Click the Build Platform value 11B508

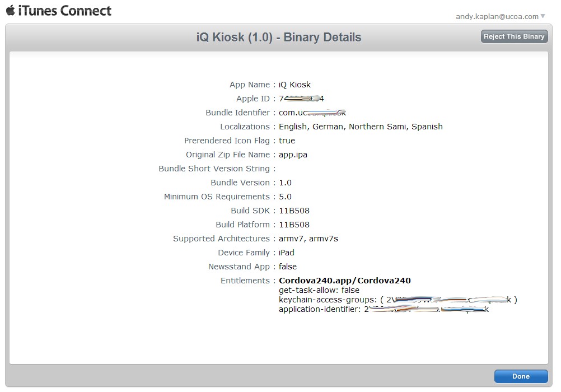point(294,225)
